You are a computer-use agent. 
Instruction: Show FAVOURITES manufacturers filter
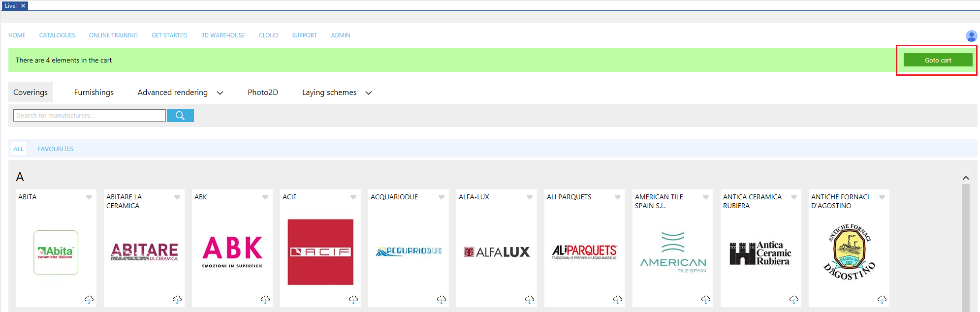56,149
